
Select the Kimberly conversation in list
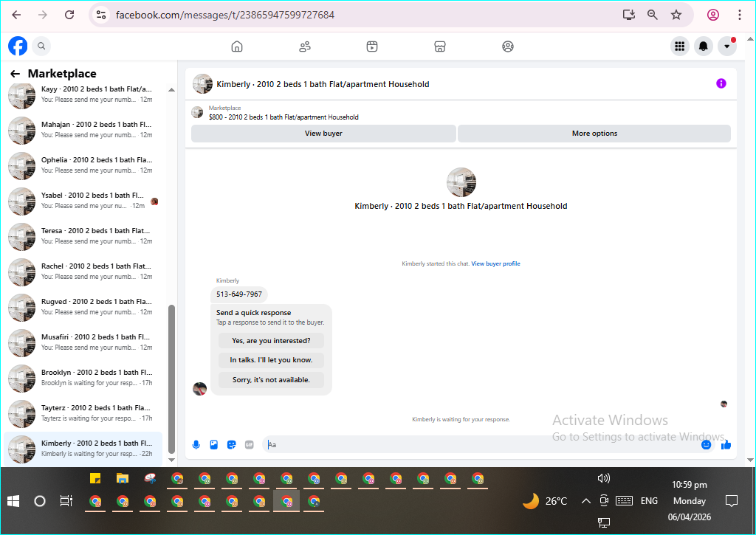[83, 448]
